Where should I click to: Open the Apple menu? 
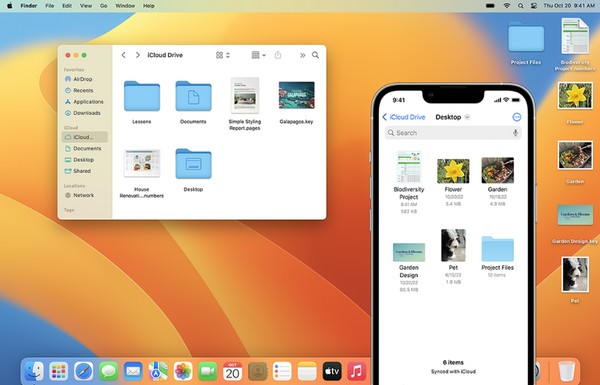[x=10, y=6]
